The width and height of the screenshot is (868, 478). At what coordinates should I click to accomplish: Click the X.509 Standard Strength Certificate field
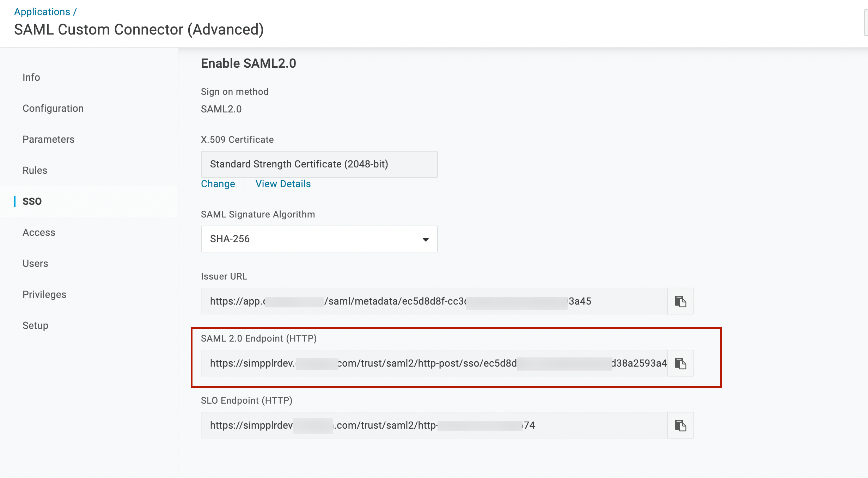pos(319,164)
